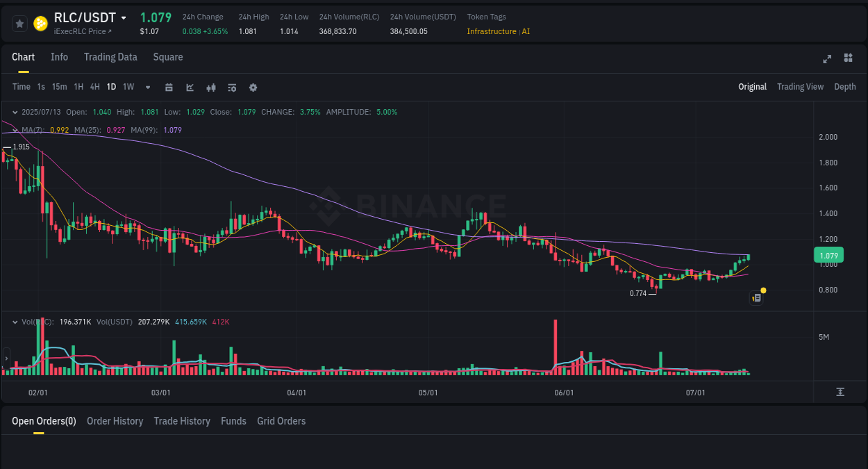Click the order book icon near the chart
This screenshot has height=469, width=868.
click(756, 297)
